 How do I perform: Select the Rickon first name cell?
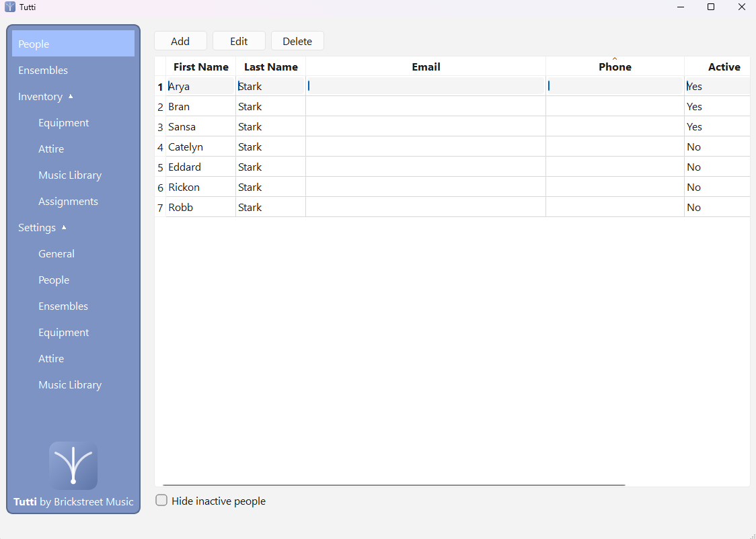[200, 187]
